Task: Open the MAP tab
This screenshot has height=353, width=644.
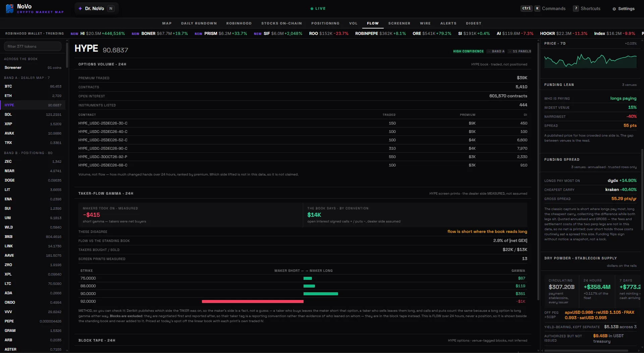Action: pos(167,23)
